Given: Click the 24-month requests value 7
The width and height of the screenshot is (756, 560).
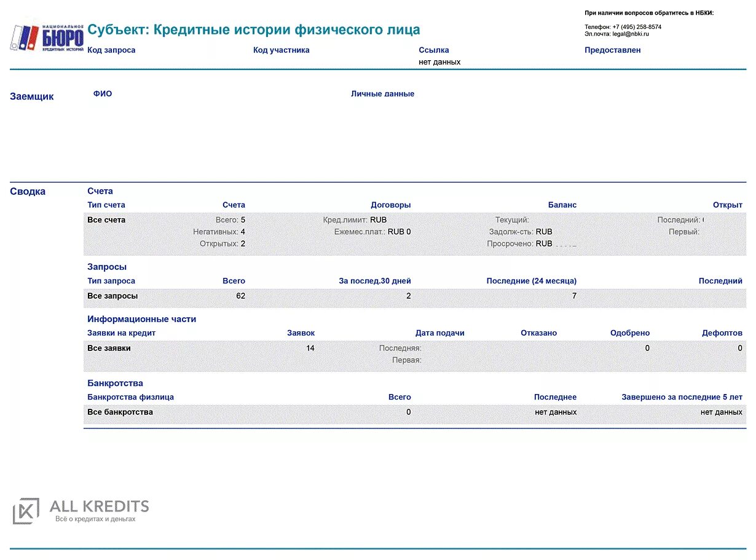Looking at the screenshot, I should (x=574, y=296).
